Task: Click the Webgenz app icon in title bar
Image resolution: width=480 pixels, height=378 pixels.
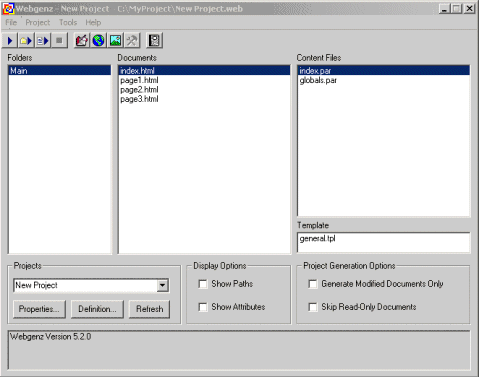Action: click(x=8, y=9)
